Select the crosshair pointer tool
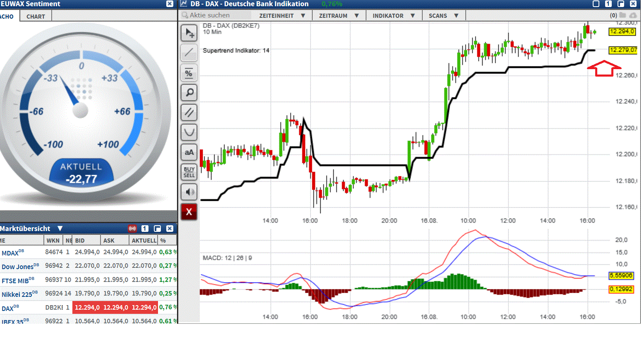 tap(189, 33)
